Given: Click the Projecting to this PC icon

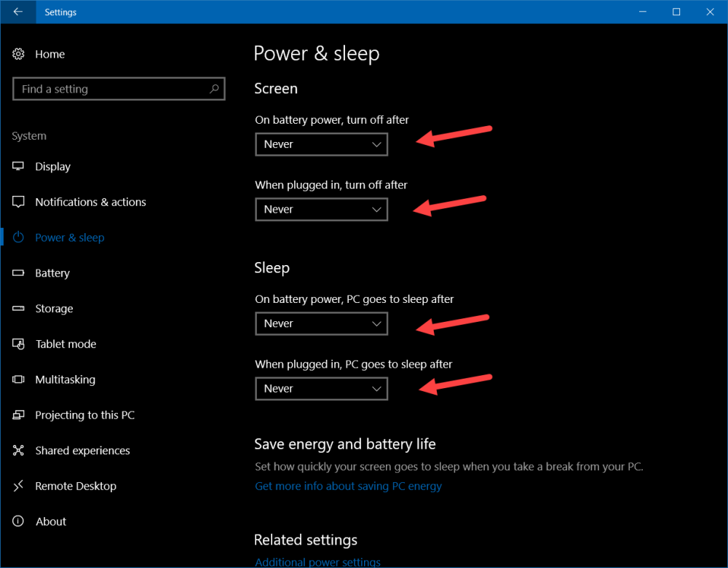Looking at the screenshot, I should tap(18, 415).
